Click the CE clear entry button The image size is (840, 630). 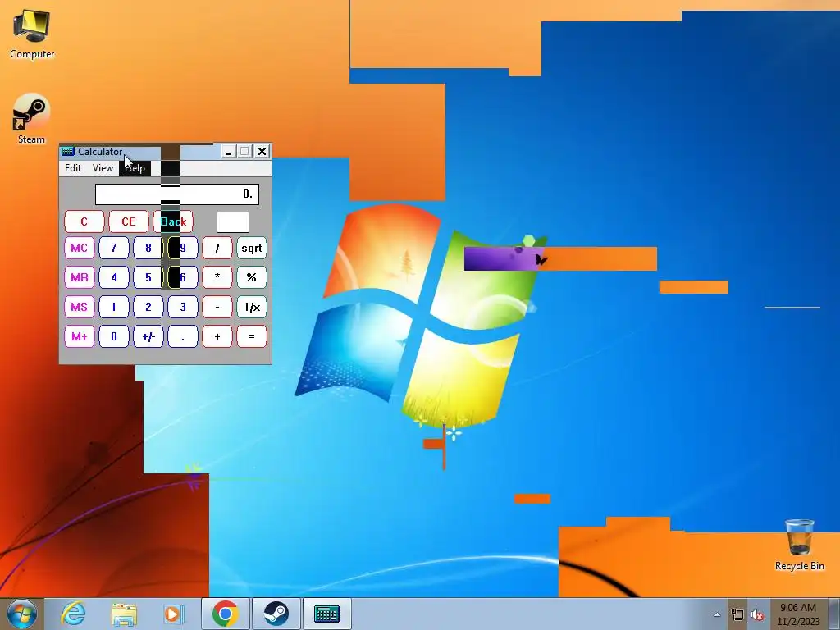[x=129, y=221]
